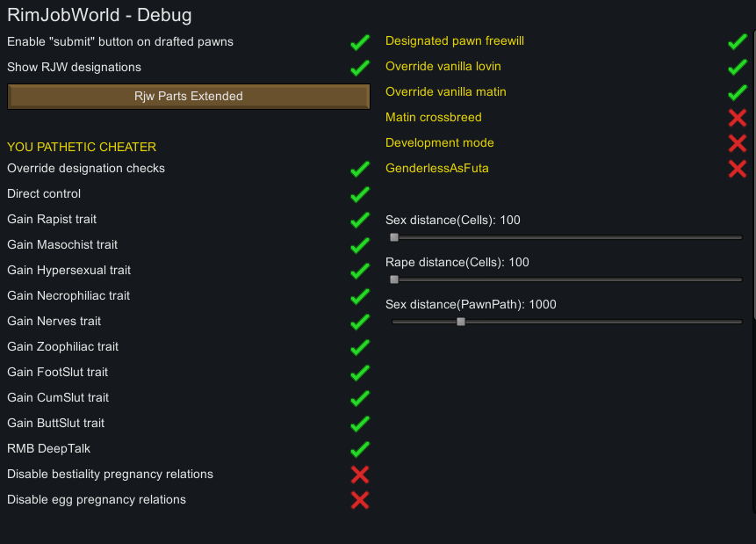Click the YOU PATHETIC CHEATER label

pos(81,147)
